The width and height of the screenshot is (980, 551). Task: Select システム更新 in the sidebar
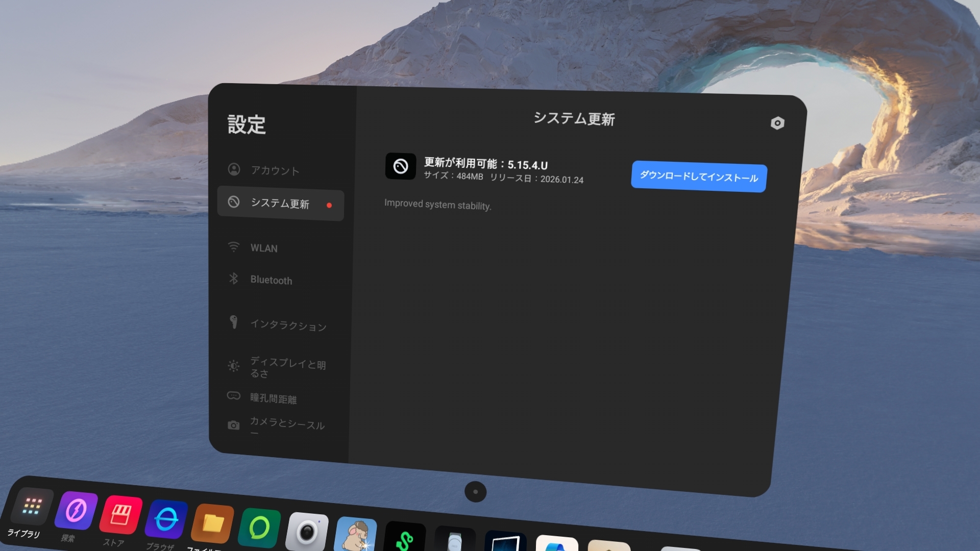280,204
